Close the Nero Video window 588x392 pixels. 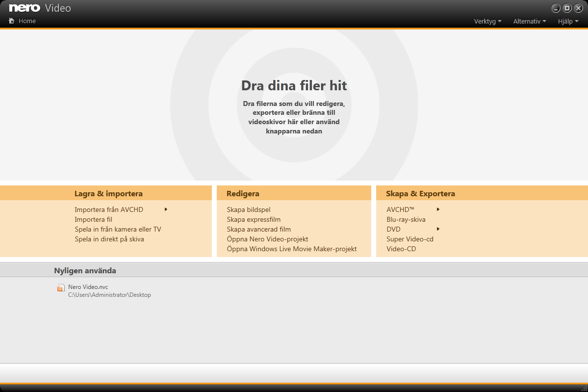point(579,8)
